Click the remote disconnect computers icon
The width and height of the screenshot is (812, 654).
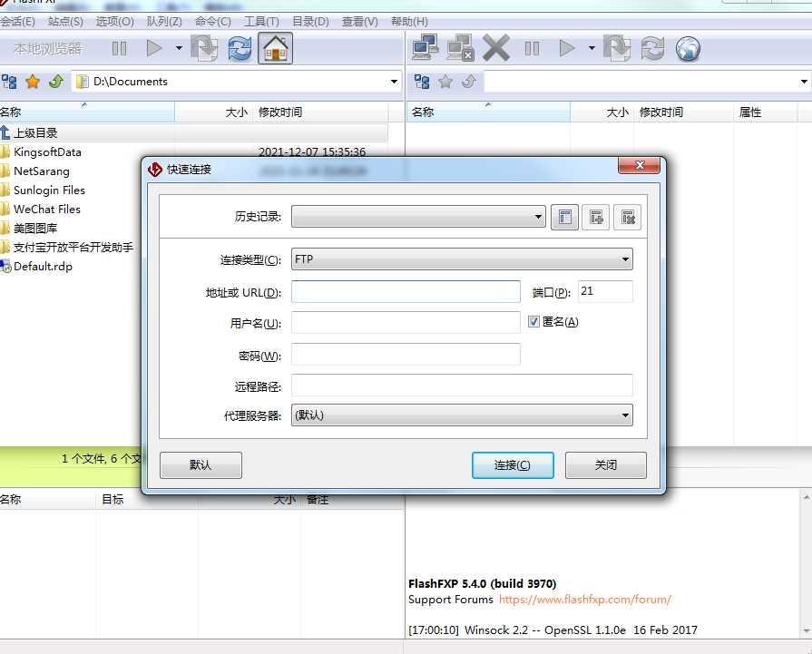pos(460,48)
